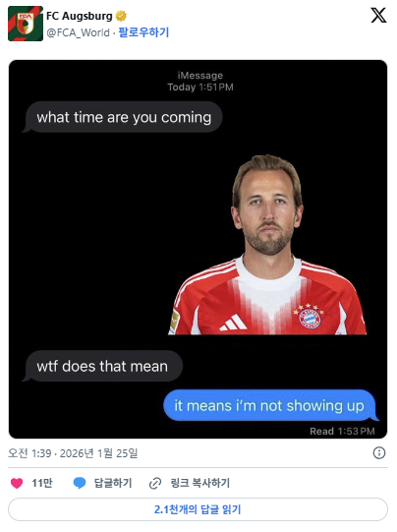The width and height of the screenshot is (397, 532).
Task: Open the @FCA_World handle
Action: pos(78,32)
